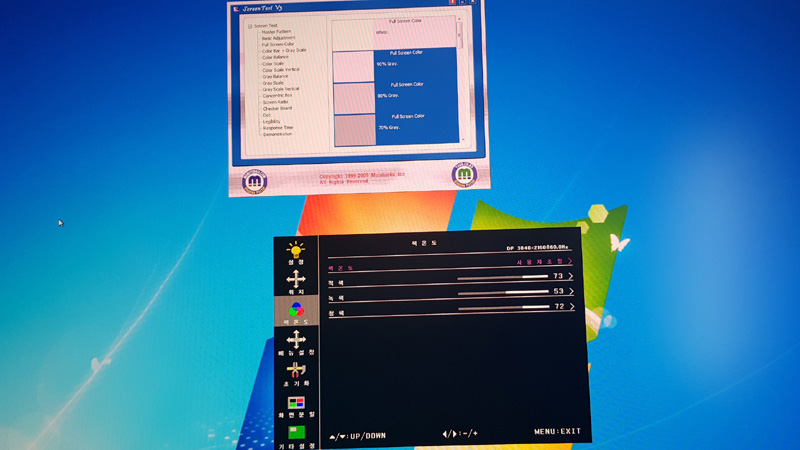This screenshot has width=800, height=450.
Task: Select the green screen other settings icon
Action: [x=296, y=434]
